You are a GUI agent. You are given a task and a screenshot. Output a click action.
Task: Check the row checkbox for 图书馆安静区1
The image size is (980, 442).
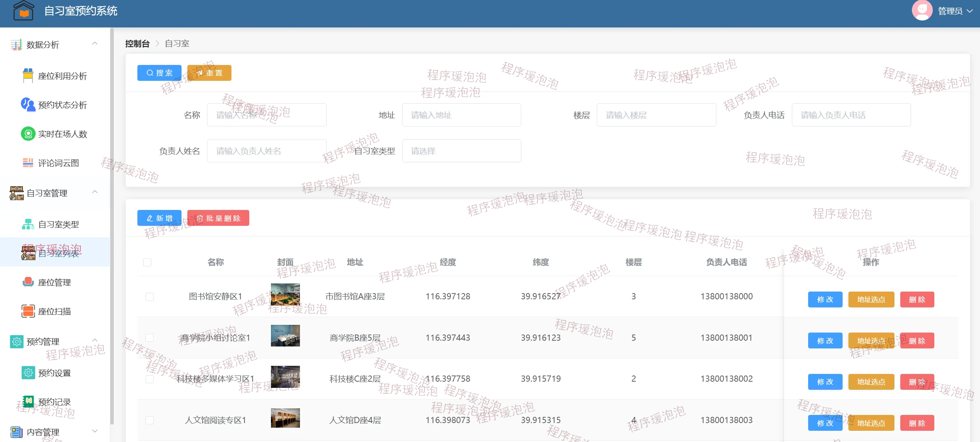(x=149, y=297)
